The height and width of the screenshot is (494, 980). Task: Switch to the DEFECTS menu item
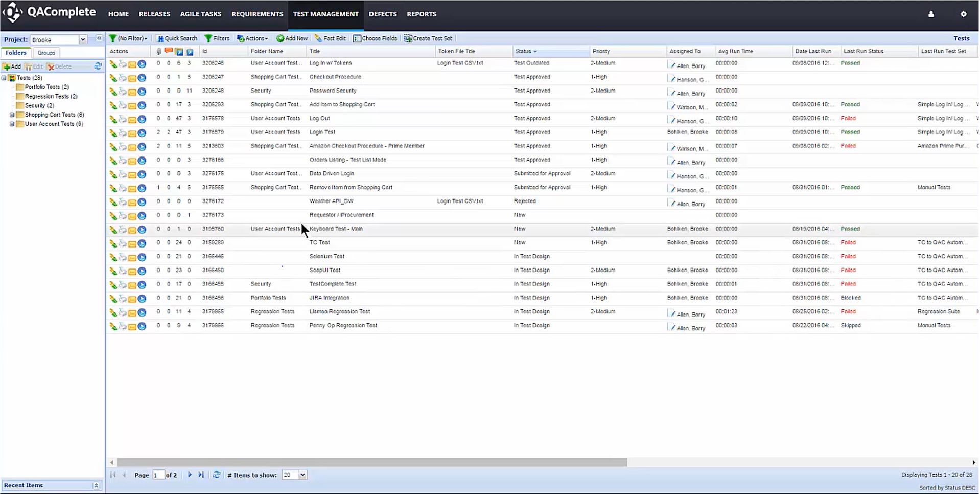382,14
